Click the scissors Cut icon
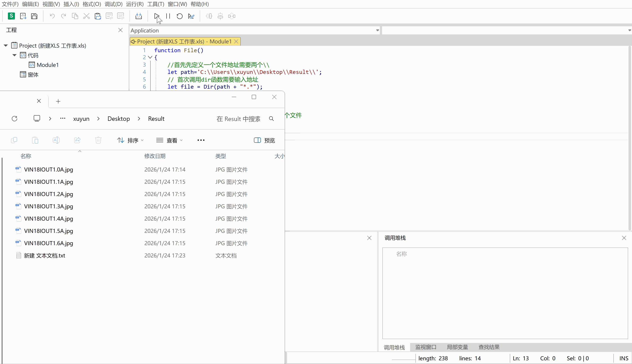Image resolution: width=632 pixels, height=364 pixels. [86, 16]
